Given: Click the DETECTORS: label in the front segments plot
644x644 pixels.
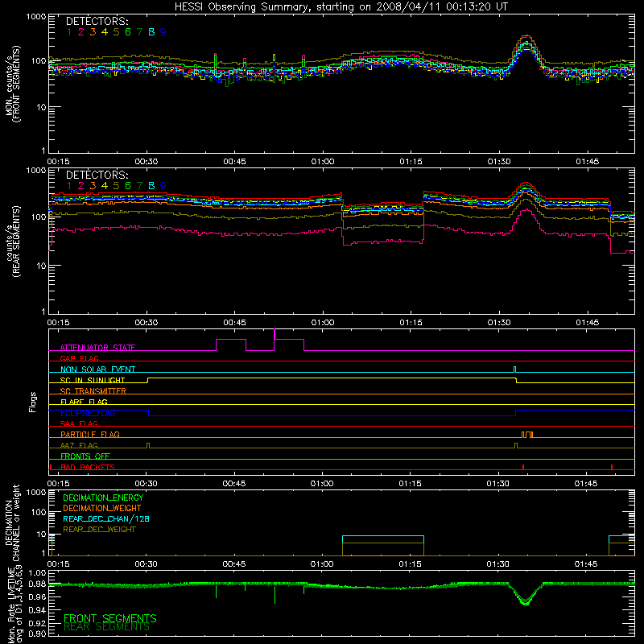Looking at the screenshot, I should [x=97, y=22].
